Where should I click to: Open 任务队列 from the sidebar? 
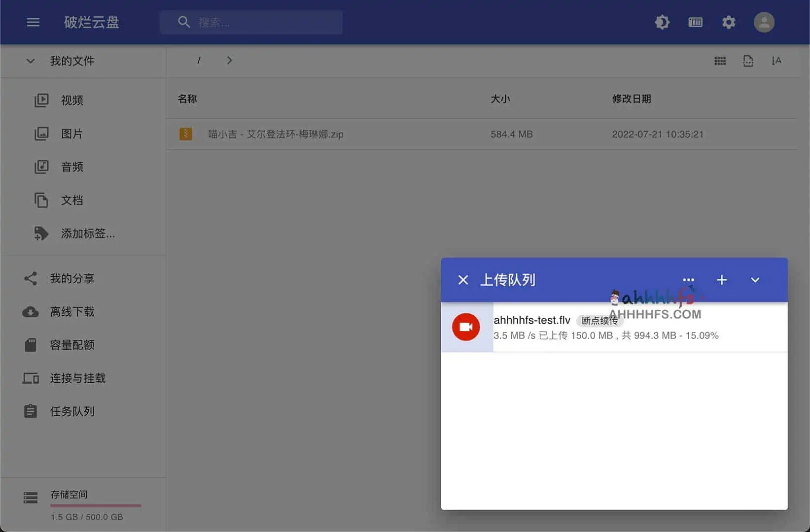[x=72, y=411]
